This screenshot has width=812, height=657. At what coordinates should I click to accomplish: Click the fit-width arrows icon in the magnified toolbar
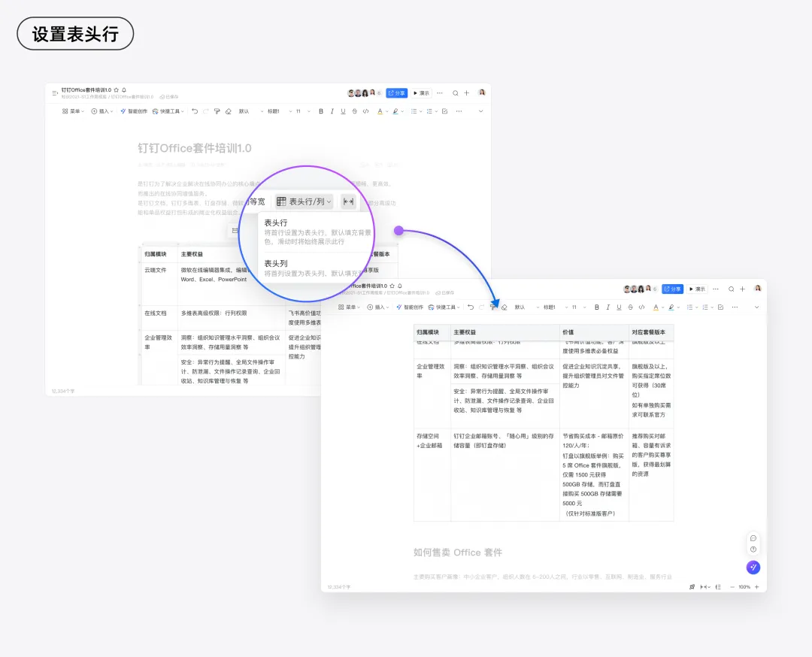coord(349,201)
